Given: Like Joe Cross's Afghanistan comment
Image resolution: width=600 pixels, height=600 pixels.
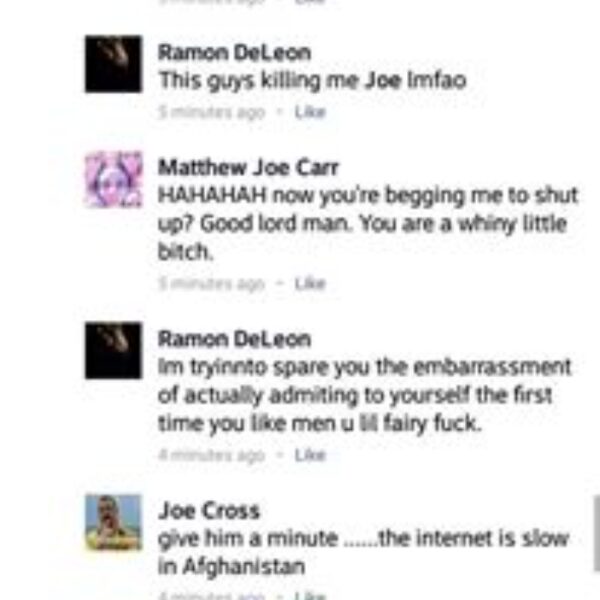Looking at the screenshot, I should [310, 595].
